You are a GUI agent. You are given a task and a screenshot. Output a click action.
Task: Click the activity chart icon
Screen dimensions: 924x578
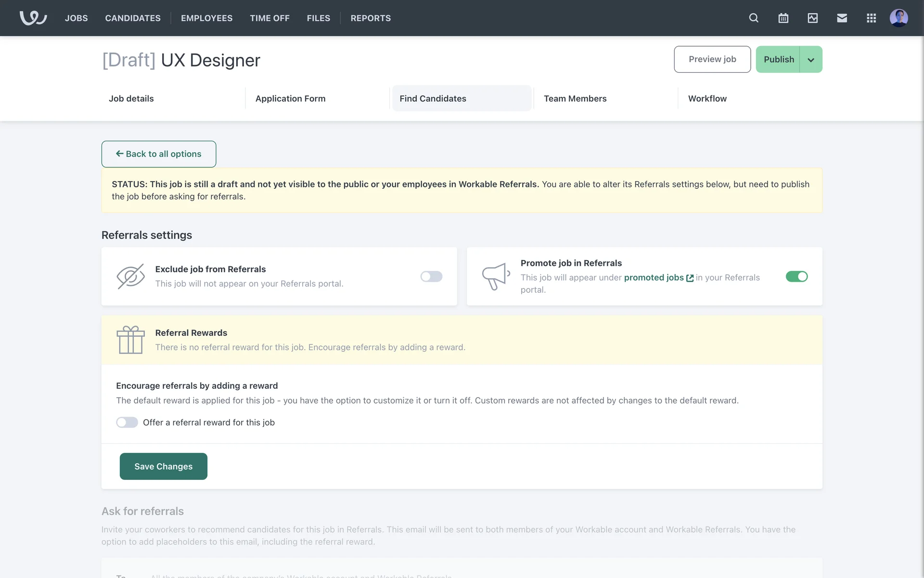click(x=812, y=18)
